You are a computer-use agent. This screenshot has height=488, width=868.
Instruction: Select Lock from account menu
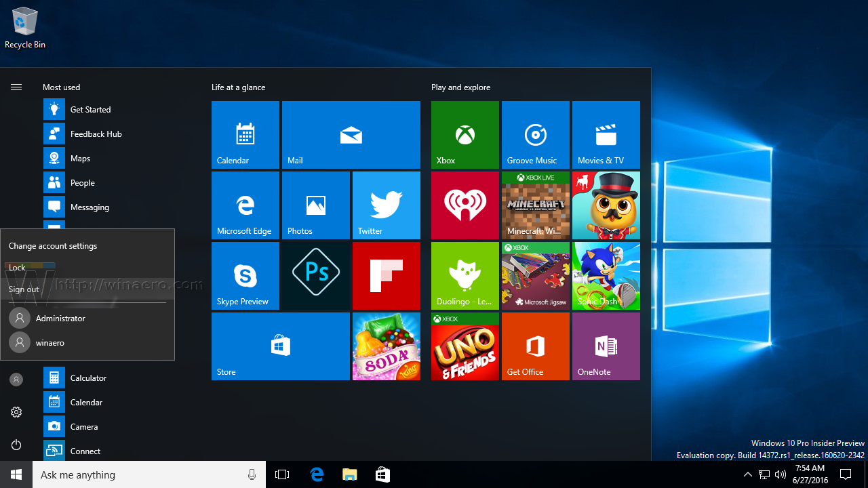tap(18, 268)
